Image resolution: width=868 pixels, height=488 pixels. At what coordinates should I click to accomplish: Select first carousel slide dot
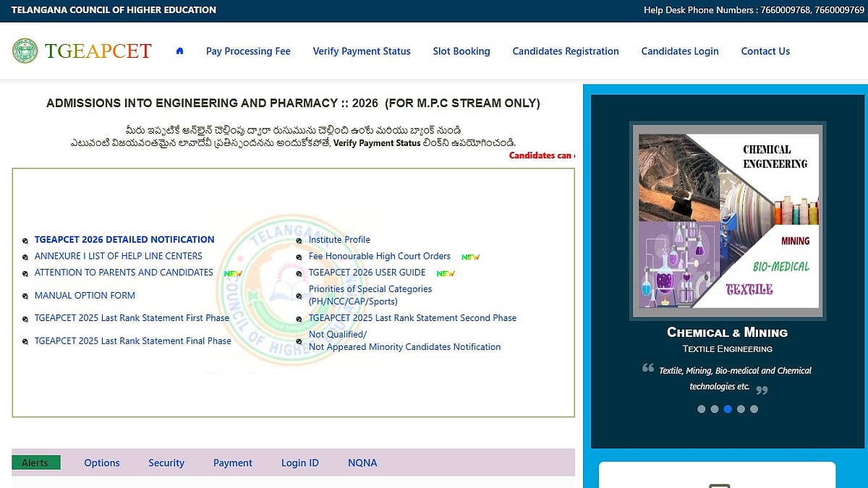pyautogui.click(x=701, y=409)
